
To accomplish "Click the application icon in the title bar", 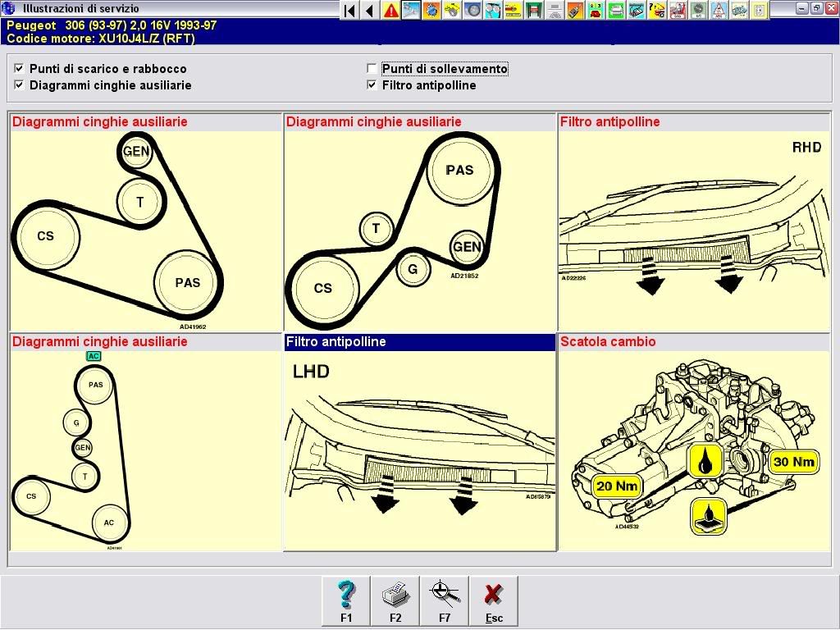I will coord(8,8).
